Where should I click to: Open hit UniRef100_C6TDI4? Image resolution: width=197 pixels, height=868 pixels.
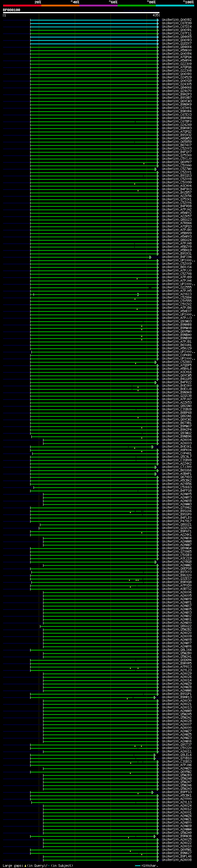176,26
